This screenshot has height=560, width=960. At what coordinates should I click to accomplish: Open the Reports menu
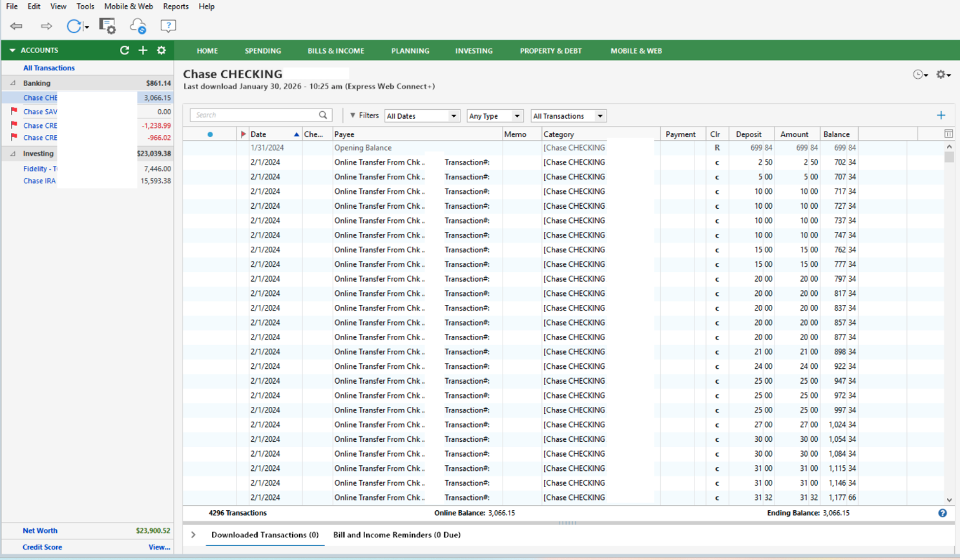click(x=176, y=6)
